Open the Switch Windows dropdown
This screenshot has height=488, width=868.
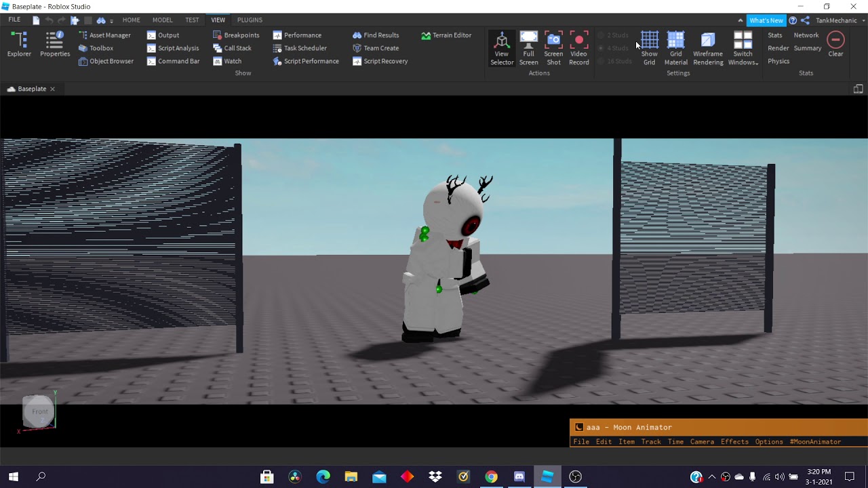pos(743,48)
